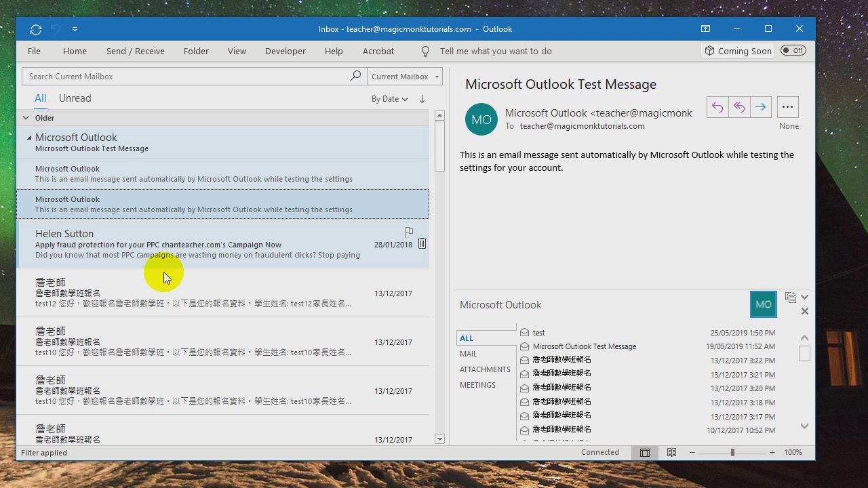This screenshot has width=868, height=488.
Task: Open the 詹老師 email about test12
Action: pos(222,293)
